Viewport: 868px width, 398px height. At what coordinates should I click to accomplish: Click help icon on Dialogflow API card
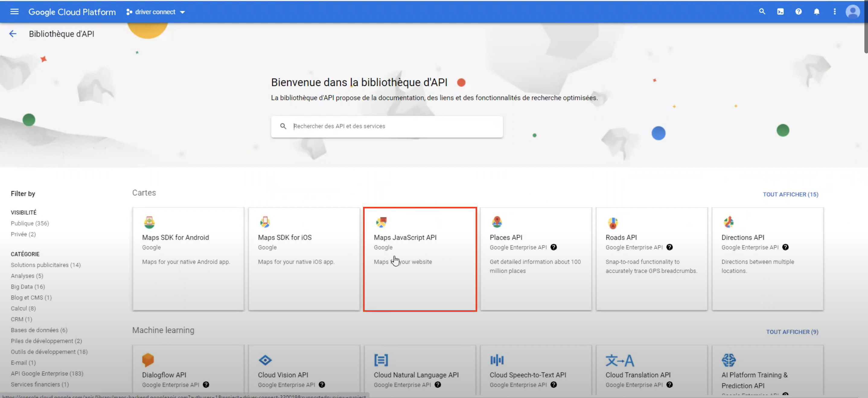(206, 384)
